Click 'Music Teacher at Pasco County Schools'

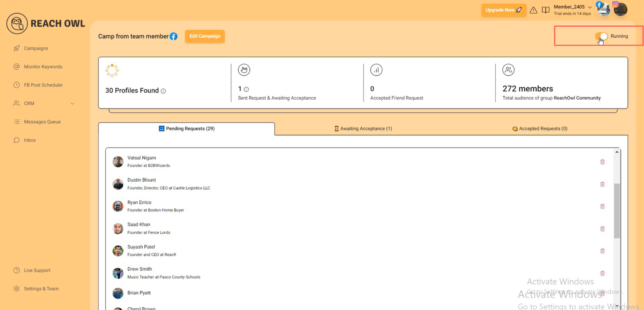pos(164,277)
